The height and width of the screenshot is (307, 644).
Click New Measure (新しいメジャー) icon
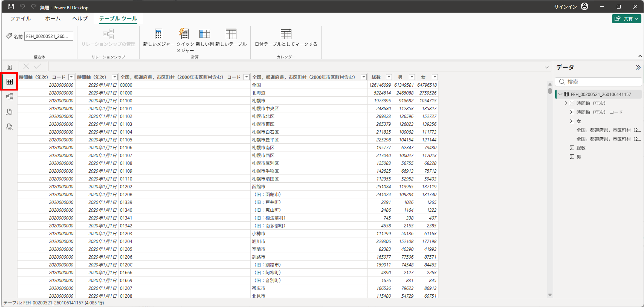click(x=158, y=34)
